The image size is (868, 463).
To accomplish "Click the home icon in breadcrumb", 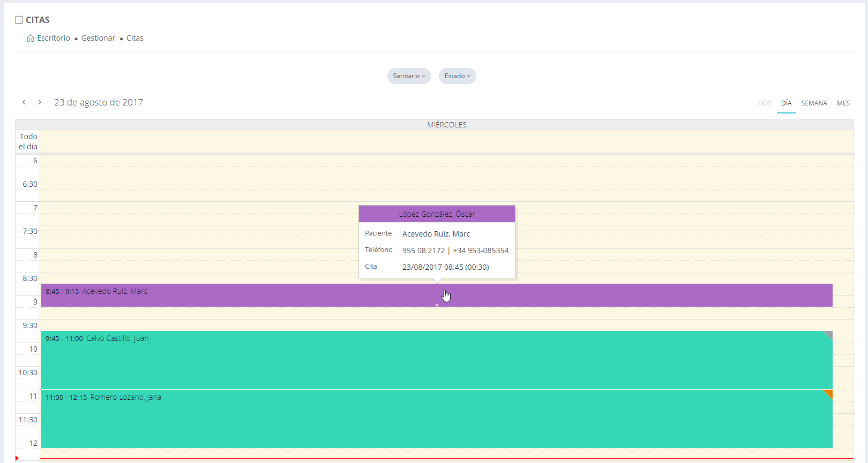I will pyautogui.click(x=31, y=38).
